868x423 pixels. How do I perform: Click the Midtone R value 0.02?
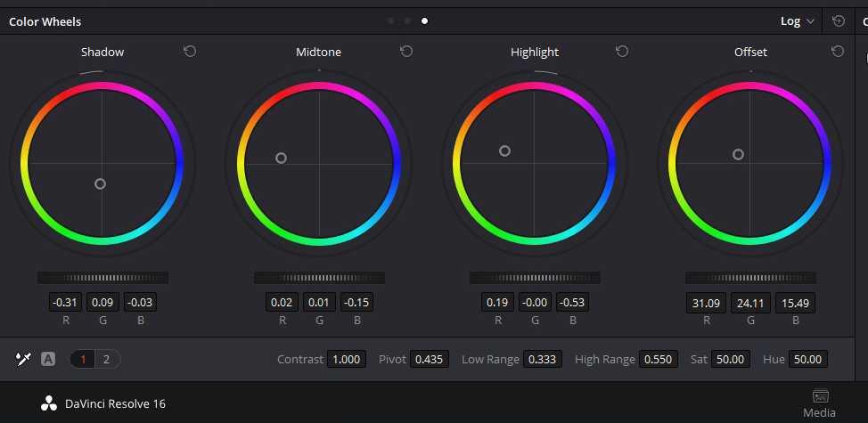click(x=282, y=303)
